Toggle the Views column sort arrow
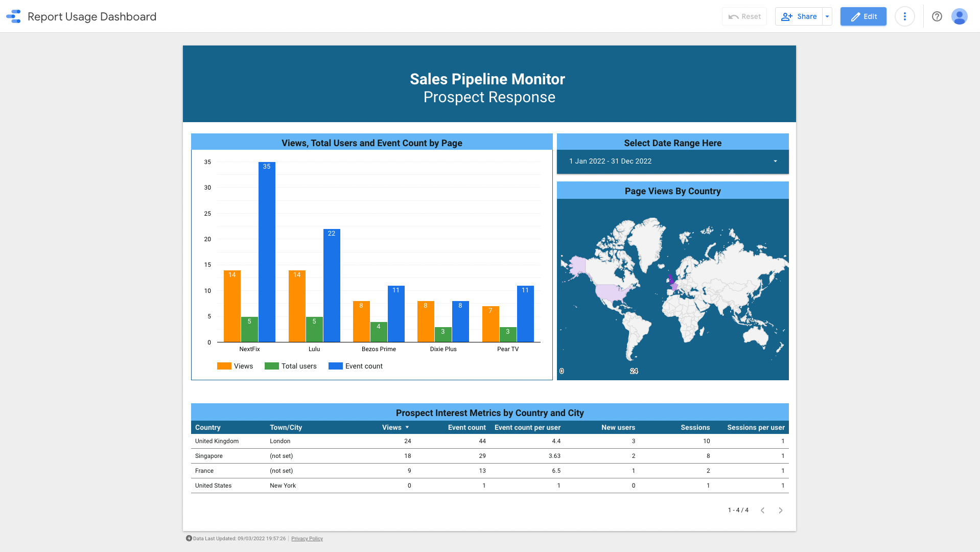The image size is (980, 552). coord(407,427)
